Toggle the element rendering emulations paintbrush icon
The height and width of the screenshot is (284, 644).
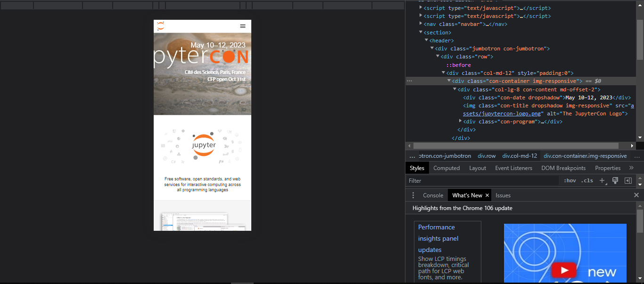pos(615,180)
